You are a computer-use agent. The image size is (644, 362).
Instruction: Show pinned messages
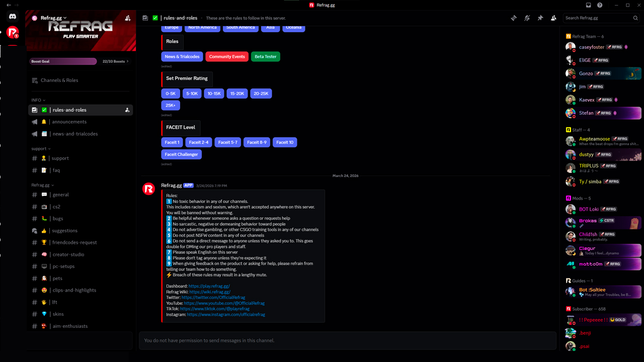(x=540, y=18)
